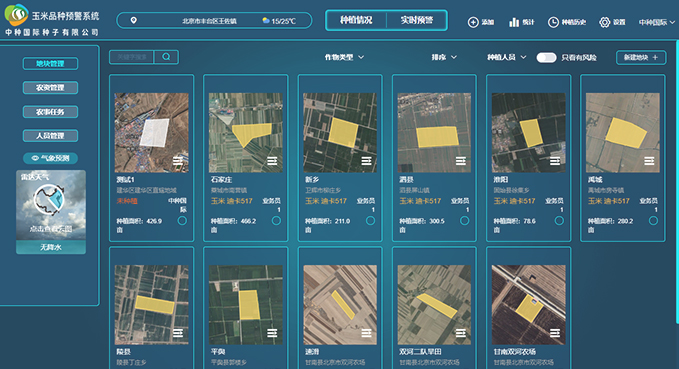Select the radio circle on 新乡 card
Image resolution: width=679 pixels, height=369 pixels.
click(x=371, y=221)
